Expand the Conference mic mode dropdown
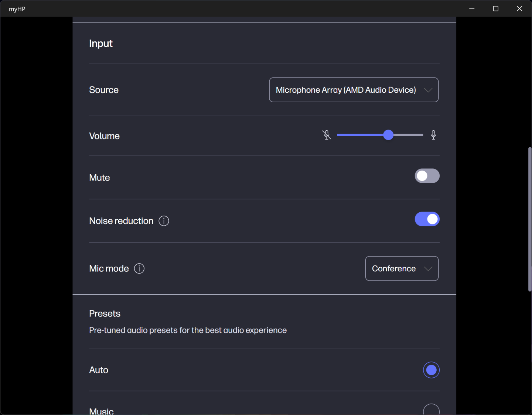This screenshot has width=532, height=415. pos(394,269)
